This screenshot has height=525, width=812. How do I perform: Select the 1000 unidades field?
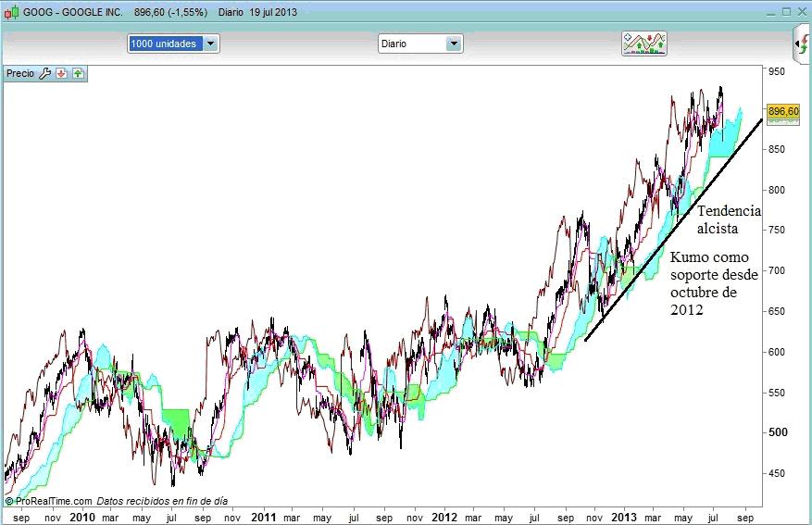pyautogui.click(x=166, y=44)
